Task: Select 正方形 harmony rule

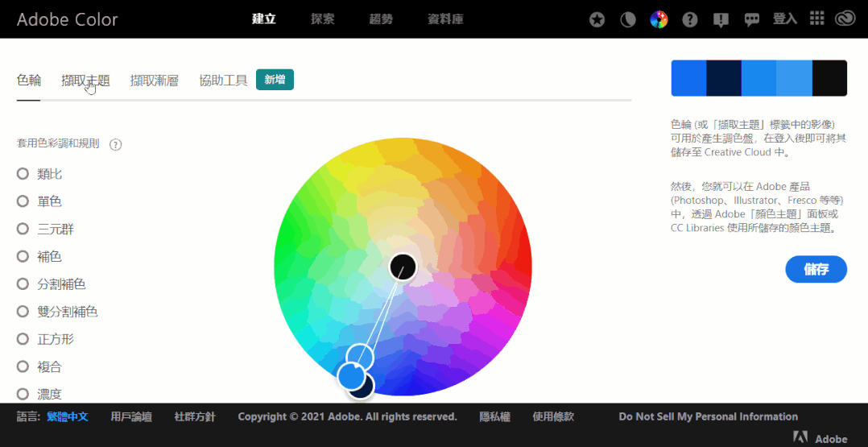Action: 45,339
